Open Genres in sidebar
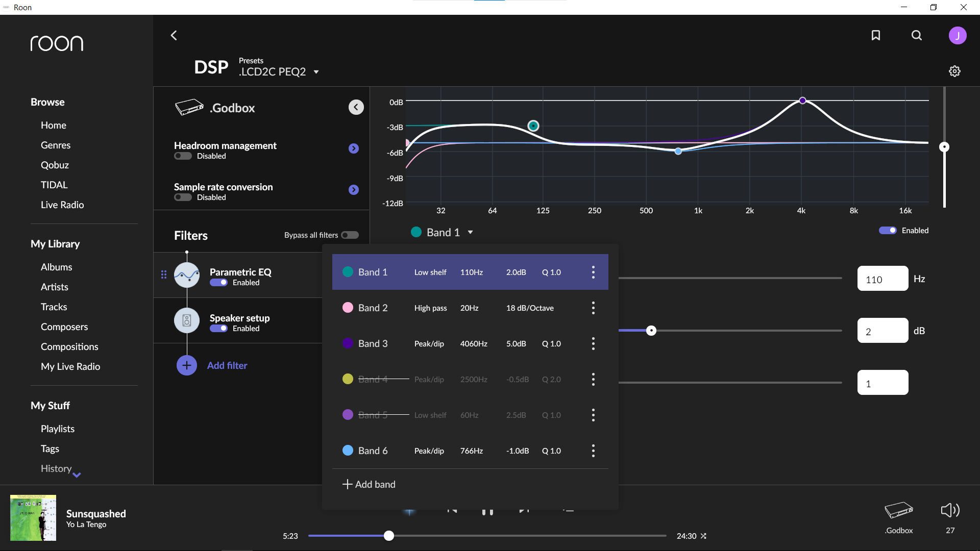This screenshot has width=980, height=551. click(56, 145)
